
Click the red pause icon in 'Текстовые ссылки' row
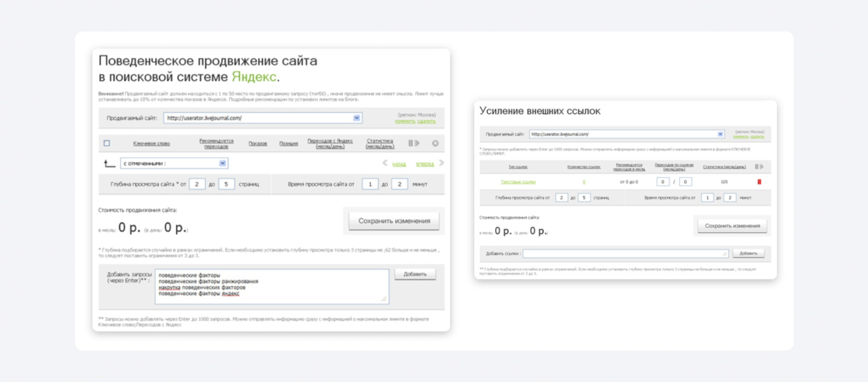pos(759,182)
